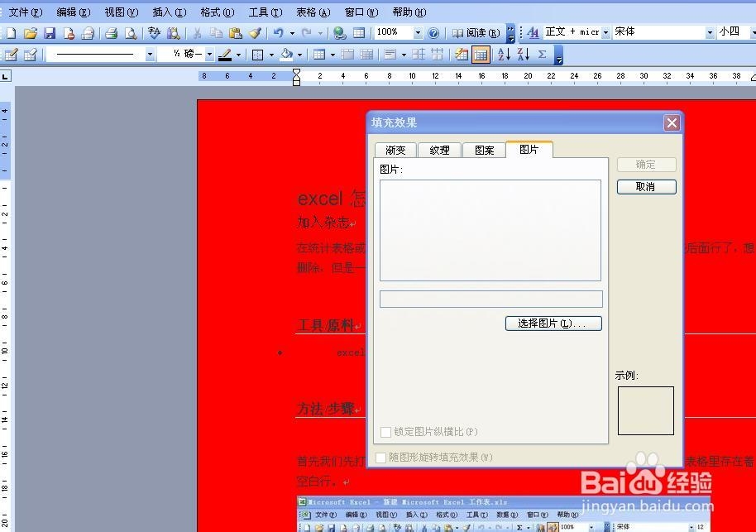The height and width of the screenshot is (532, 756).
Task: Open the 表格 (Table) menu
Action: [313, 12]
